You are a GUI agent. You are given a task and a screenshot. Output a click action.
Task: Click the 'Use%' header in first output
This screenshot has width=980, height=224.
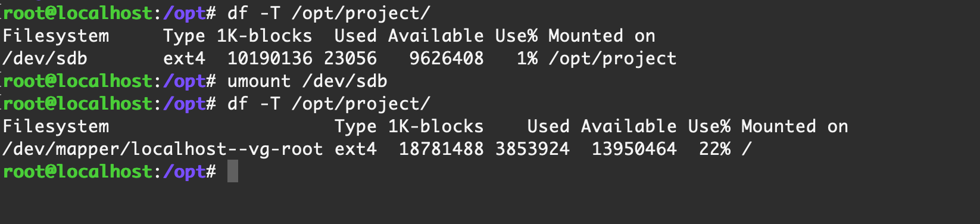[516, 36]
